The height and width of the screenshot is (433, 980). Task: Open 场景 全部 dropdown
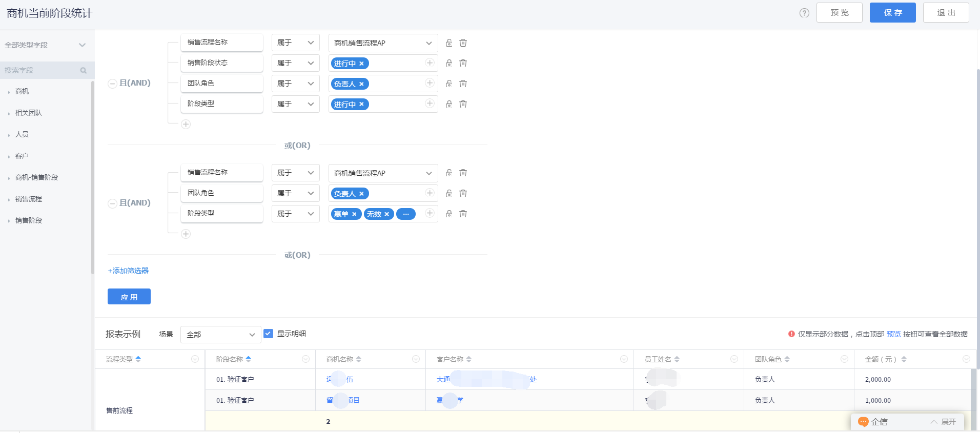tap(220, 335)
